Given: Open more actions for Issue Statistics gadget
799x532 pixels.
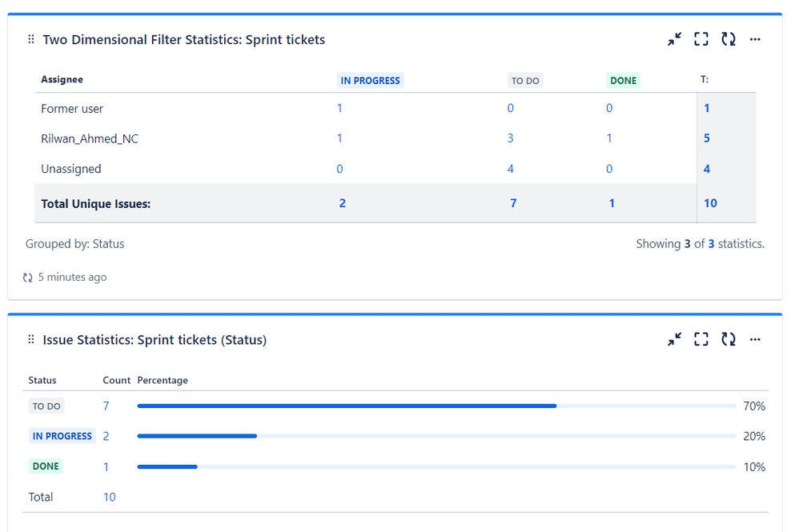Looking at the screenshot, I should [755, 340].
